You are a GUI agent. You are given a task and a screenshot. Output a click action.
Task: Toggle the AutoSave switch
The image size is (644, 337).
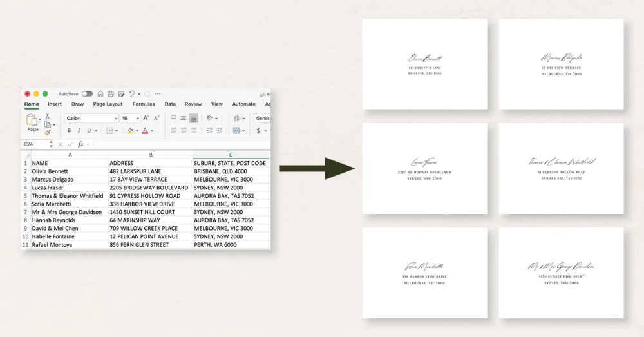click(x=87, y=93)
